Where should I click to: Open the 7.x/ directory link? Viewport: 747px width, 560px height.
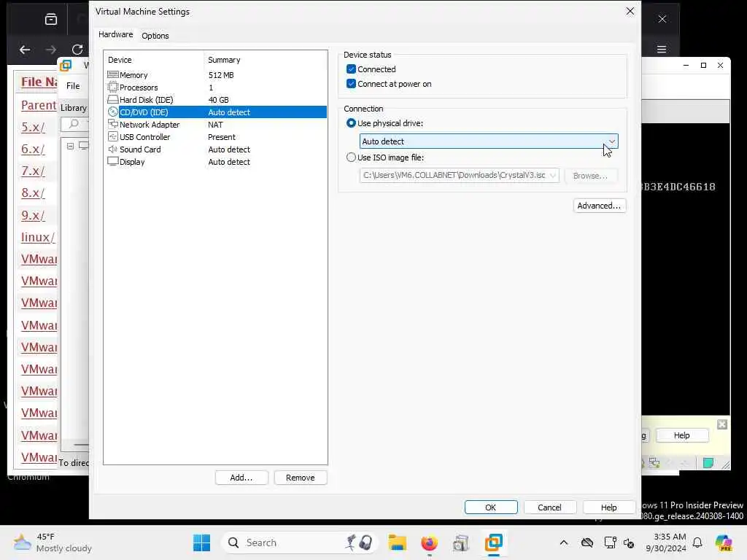(x=33, y=171)
